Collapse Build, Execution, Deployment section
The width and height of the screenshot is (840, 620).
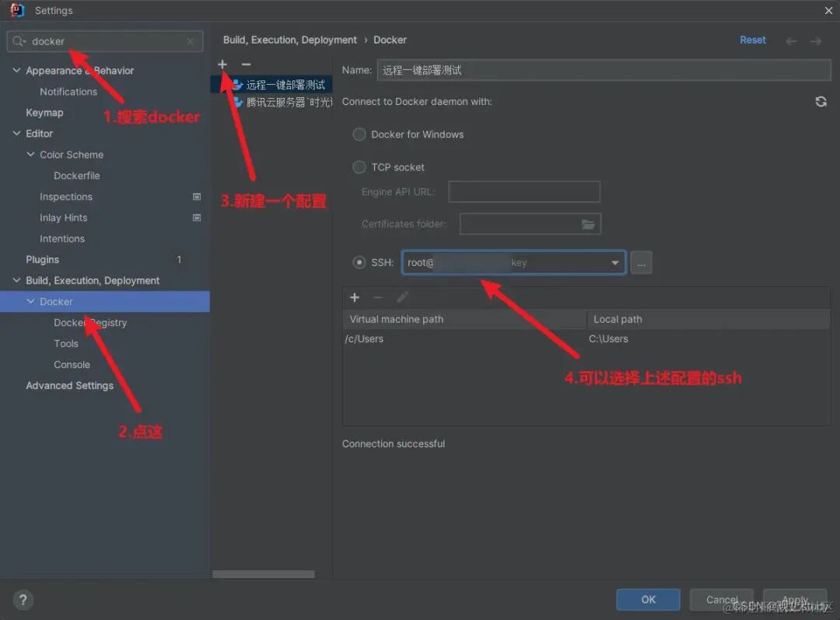tap(16, 280)
